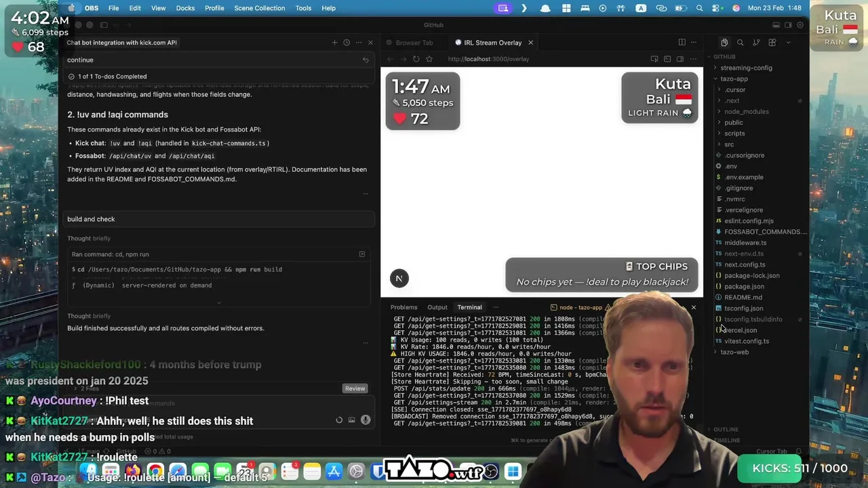Click the image attach icon in chat input

point(351,420)
